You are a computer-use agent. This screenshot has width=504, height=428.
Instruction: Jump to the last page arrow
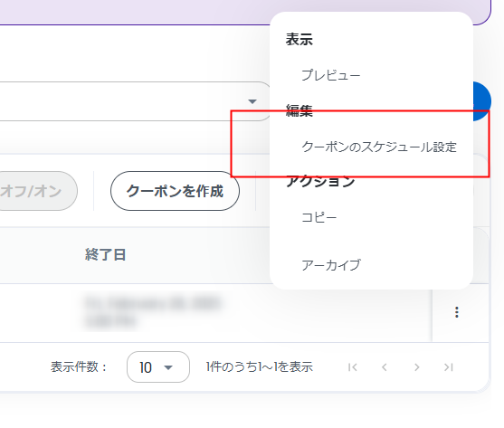pos(449,367)
